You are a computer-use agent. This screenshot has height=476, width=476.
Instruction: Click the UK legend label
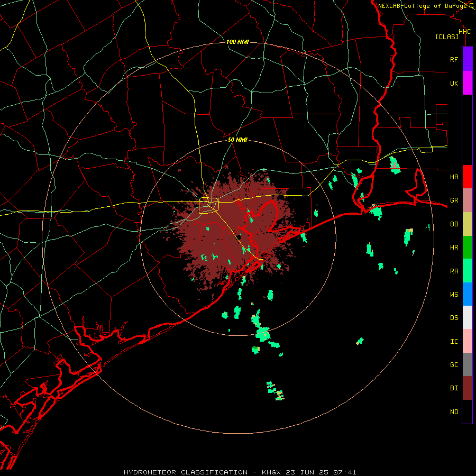tap(454, 83)
